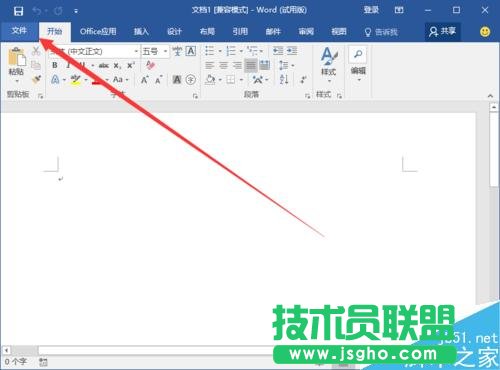Click the phonetic guide (文) icon

tap(177, 51)
